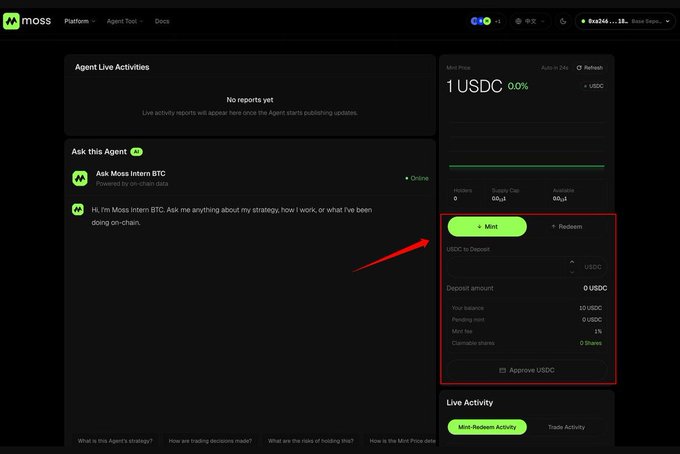The image size is (680, 454).
Task: Switch to the Redeem tab
Action: pos(566,226)
